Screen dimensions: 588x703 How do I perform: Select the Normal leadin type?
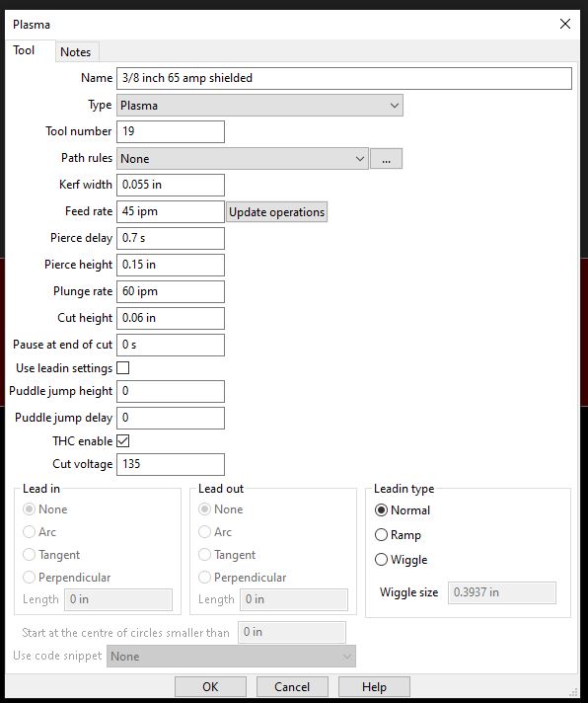click(x=403, y=510)
